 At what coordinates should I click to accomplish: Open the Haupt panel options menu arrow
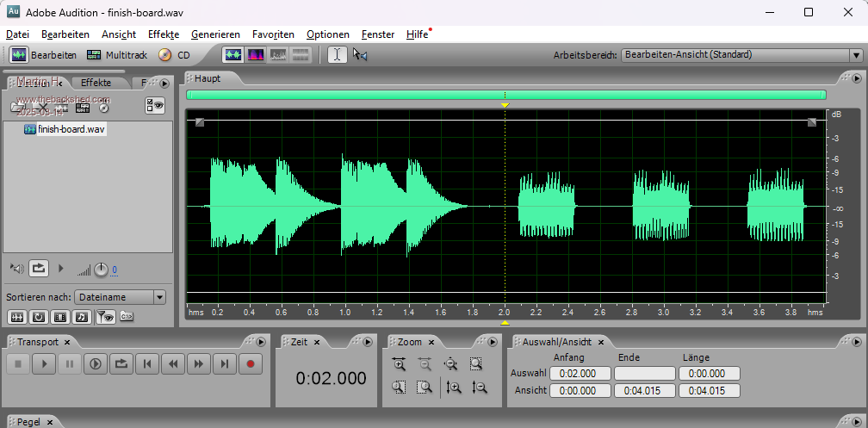[858, 78]
